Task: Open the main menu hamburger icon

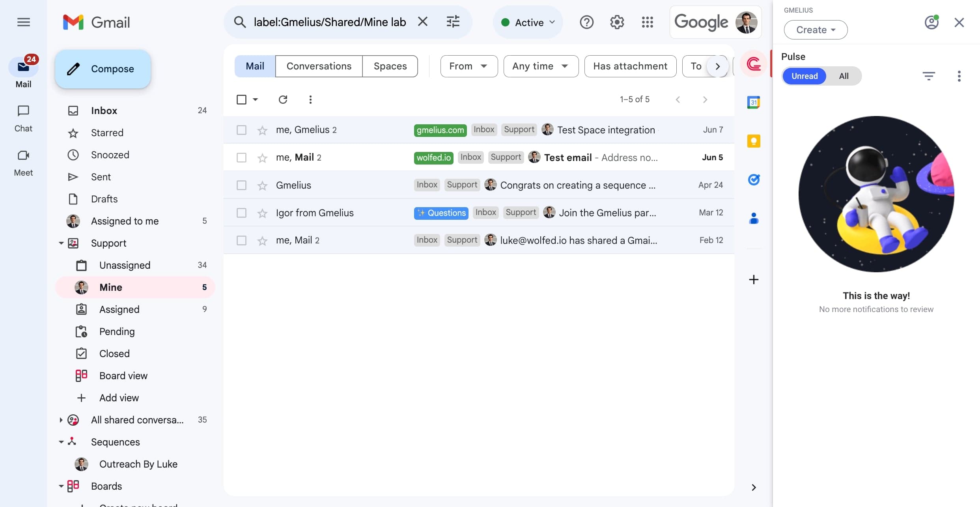Action: coord(24,22)
